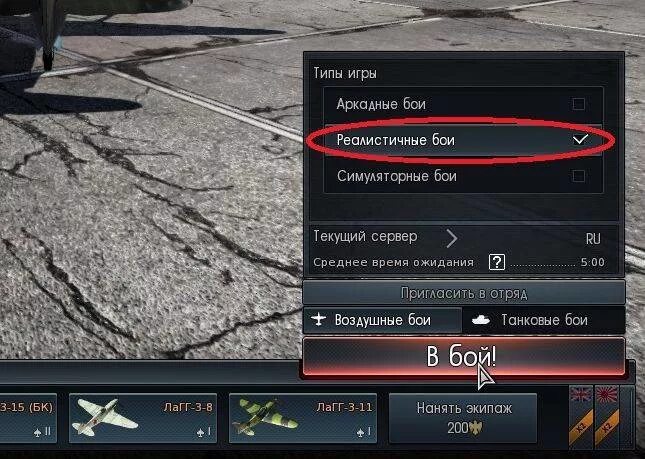Expand the Типы игры section header

click(345, 73)
